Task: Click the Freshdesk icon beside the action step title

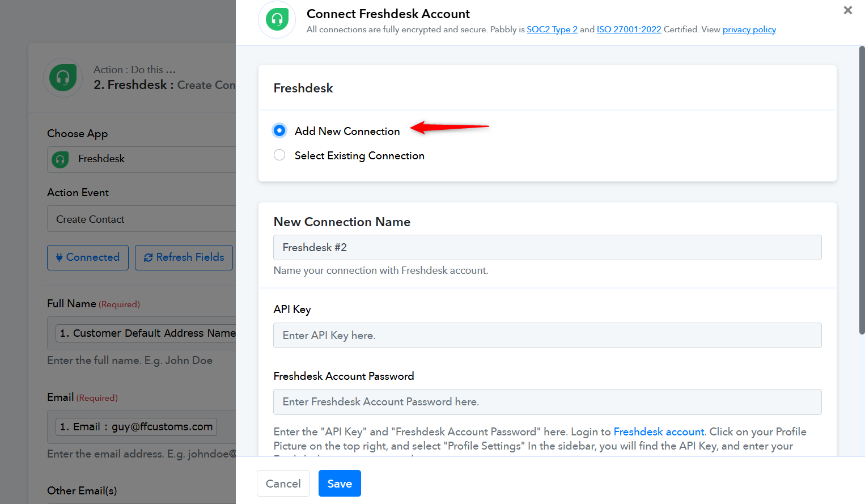Action: [x=63, y=78]
